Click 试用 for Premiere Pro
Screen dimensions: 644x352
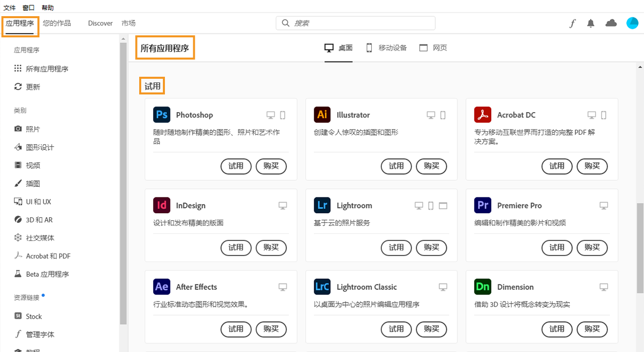(x=557, y=248)
